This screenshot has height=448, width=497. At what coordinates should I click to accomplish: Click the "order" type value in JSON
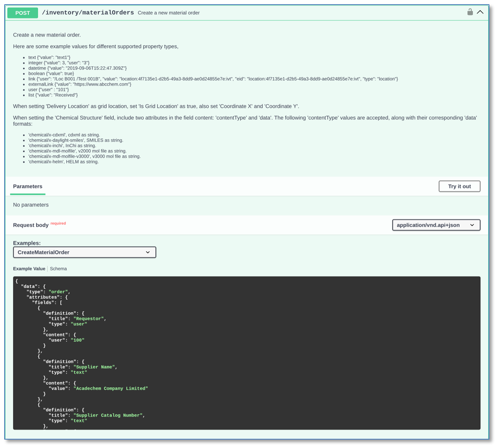coord(58,292)
